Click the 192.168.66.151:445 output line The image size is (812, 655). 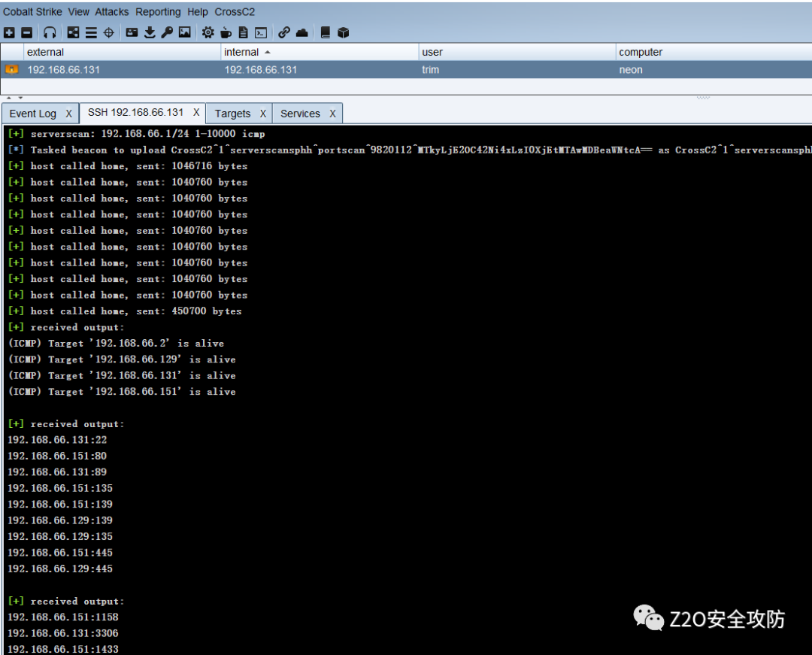pyautogui.click(x=60, y=553)
